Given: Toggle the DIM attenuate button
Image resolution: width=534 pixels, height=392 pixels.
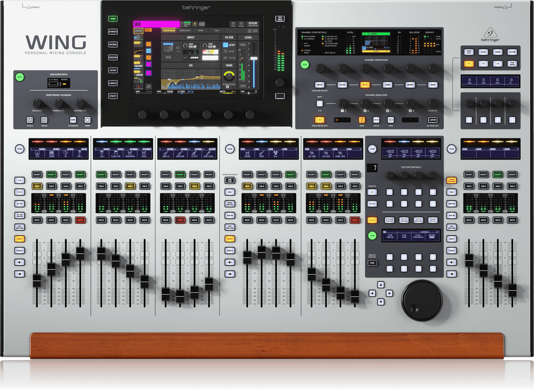Looking at the screenshot, I should (x=73, y=120).
